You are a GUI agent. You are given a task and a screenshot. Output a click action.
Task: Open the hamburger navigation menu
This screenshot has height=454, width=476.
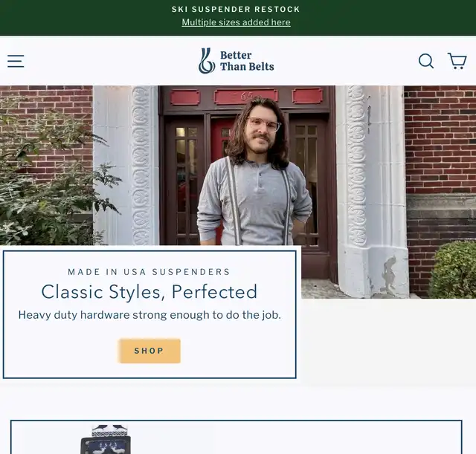point(16,61)
